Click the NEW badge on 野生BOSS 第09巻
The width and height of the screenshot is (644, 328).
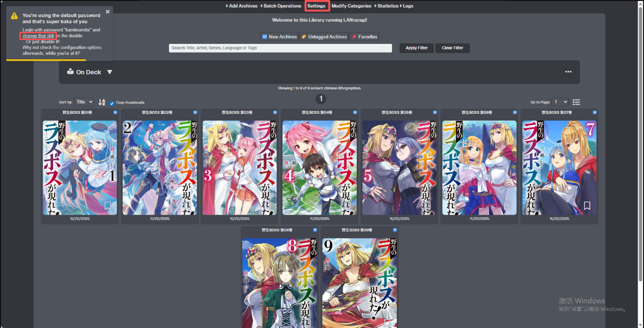click(395, 230)
